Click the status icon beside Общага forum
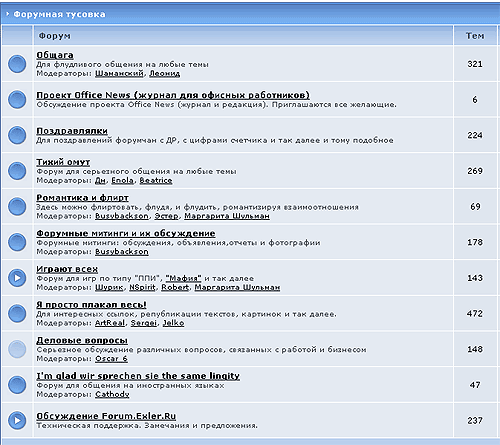 tap(17, 64)
